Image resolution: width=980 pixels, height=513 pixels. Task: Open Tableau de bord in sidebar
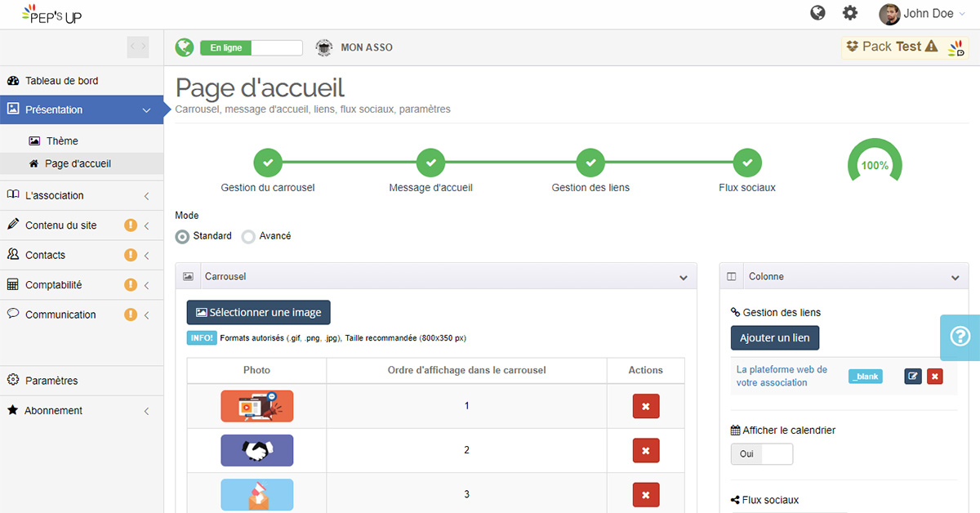82,81
